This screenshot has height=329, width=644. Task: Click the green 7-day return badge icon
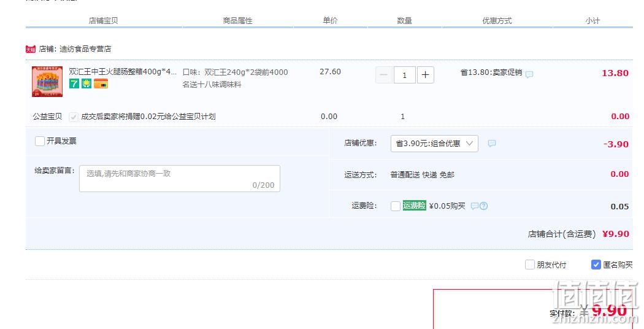[74, 84]
